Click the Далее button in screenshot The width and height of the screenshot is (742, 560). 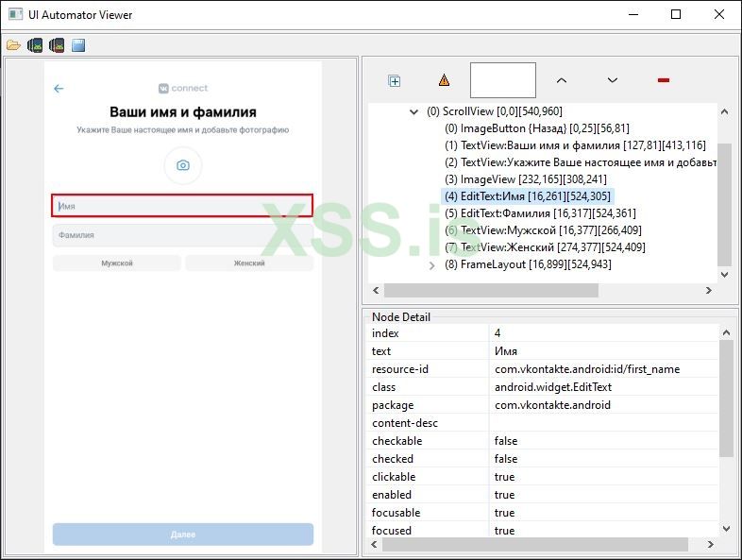182,535
